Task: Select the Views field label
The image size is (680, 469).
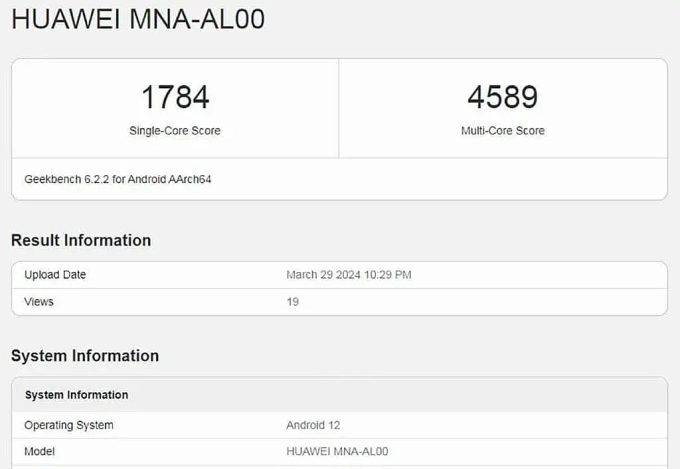Action: [x=39, y=301]
